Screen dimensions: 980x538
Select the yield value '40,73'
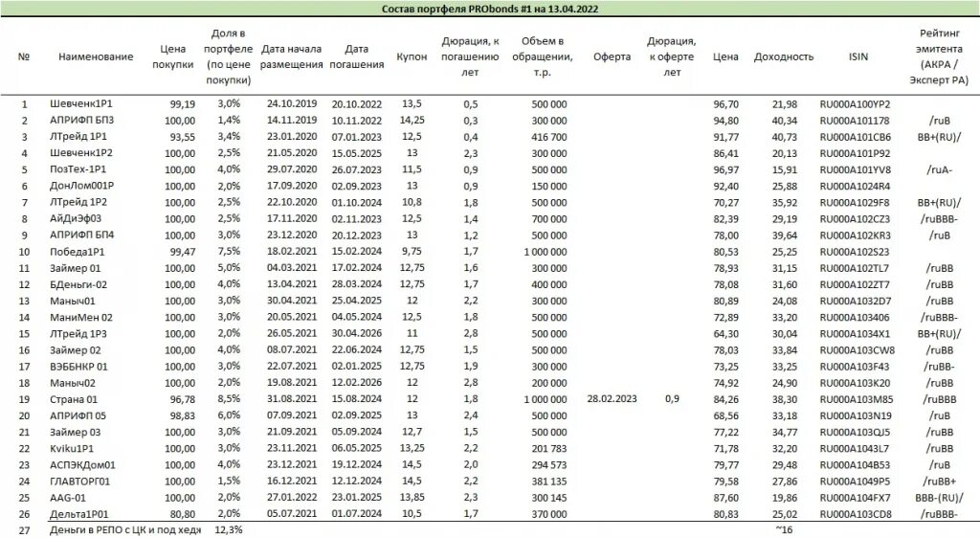(785, 137)
